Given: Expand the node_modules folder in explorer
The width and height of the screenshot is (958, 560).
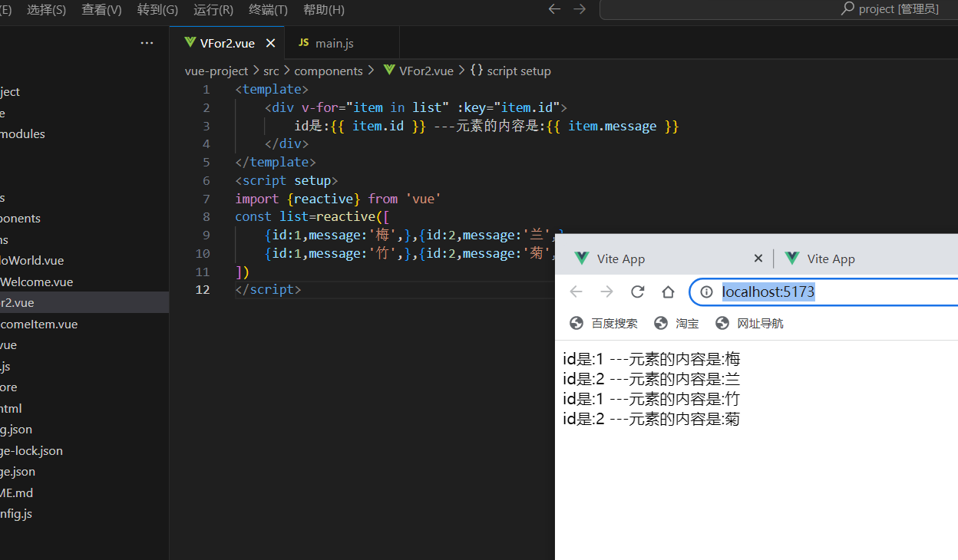Looking at the screenshot, I should (84, 133).
